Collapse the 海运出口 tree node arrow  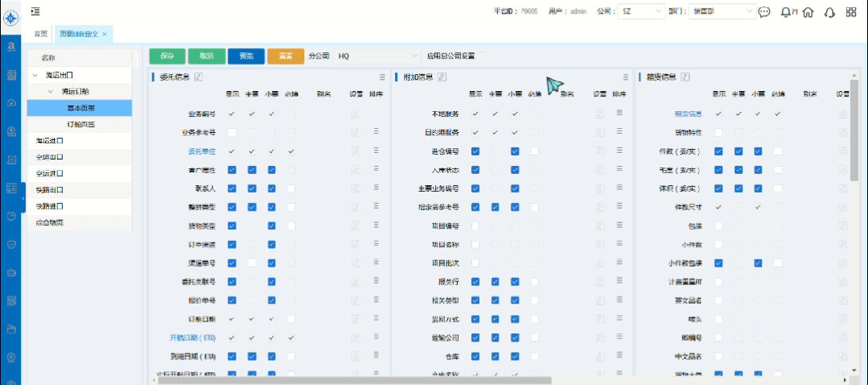pos(35,75)
